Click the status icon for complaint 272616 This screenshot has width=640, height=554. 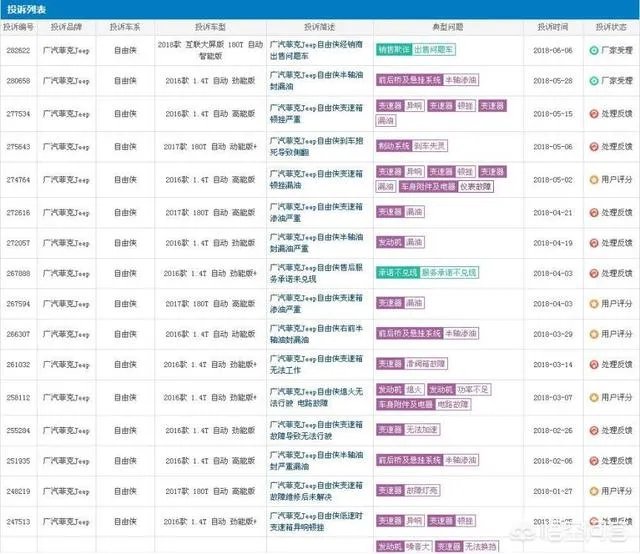click(594, 212)
